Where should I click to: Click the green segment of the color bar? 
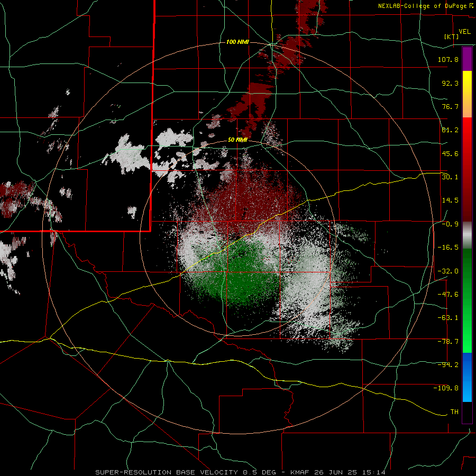pos(467,300)
